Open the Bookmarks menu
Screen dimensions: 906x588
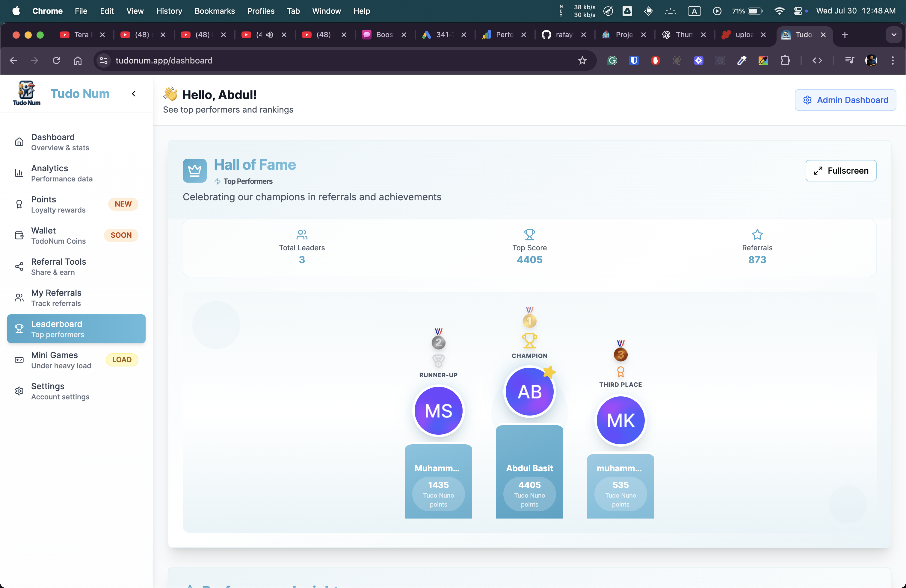pyautogui.click(x=215, y=11)
